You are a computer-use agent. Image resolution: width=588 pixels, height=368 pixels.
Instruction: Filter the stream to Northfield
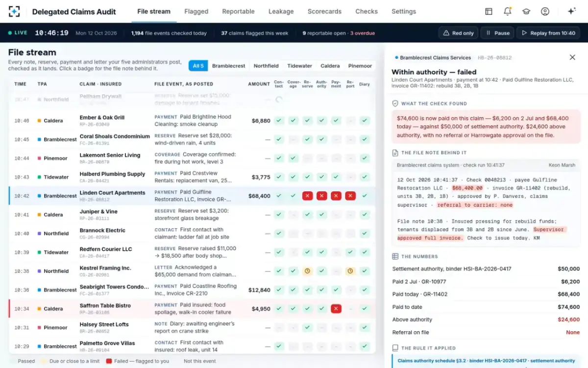tap(266, 66)
